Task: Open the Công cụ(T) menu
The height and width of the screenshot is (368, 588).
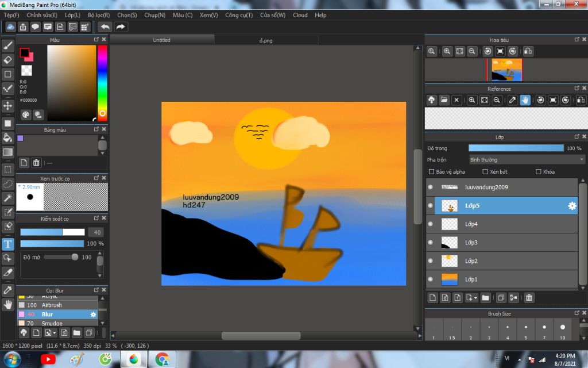Action: tap(239, 15)
